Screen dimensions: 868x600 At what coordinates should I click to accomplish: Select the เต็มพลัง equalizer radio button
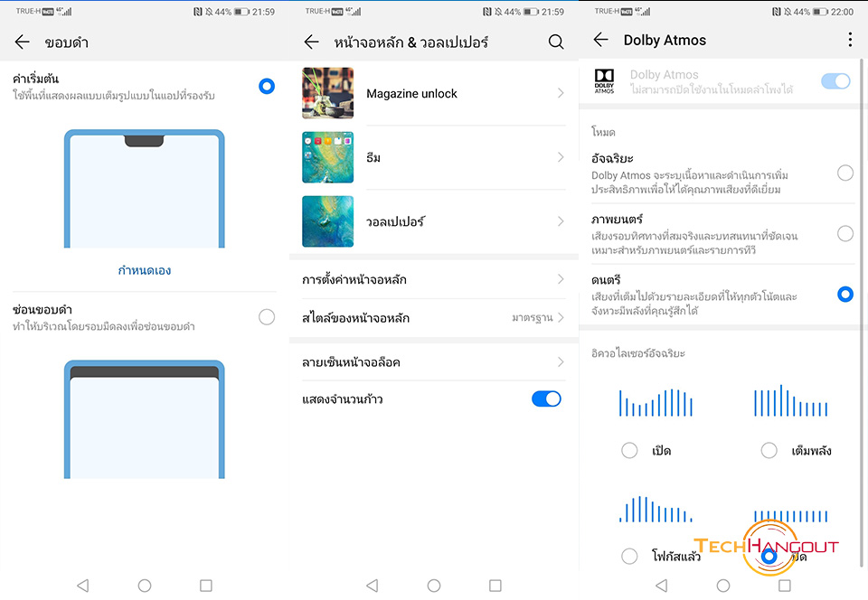(769, 451)
